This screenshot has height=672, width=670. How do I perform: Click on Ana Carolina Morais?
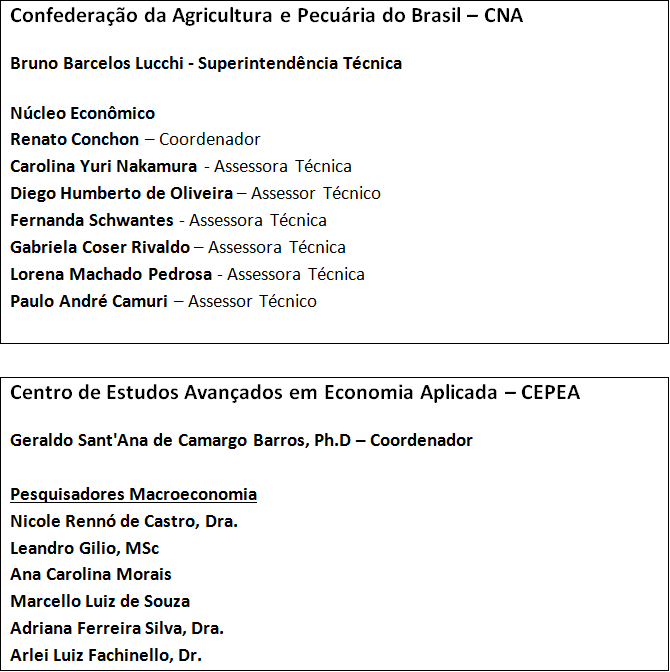(91, 575)
